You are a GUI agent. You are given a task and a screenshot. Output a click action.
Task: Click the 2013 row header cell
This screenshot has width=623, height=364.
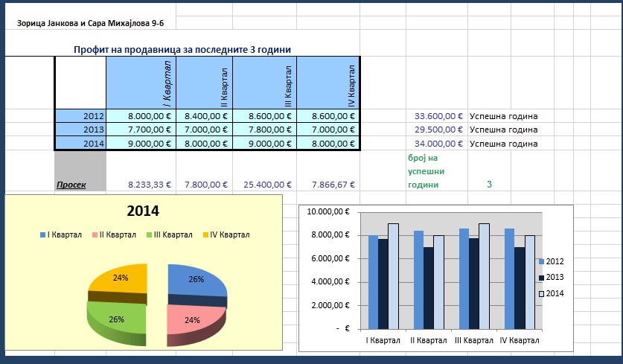point(80,130)
